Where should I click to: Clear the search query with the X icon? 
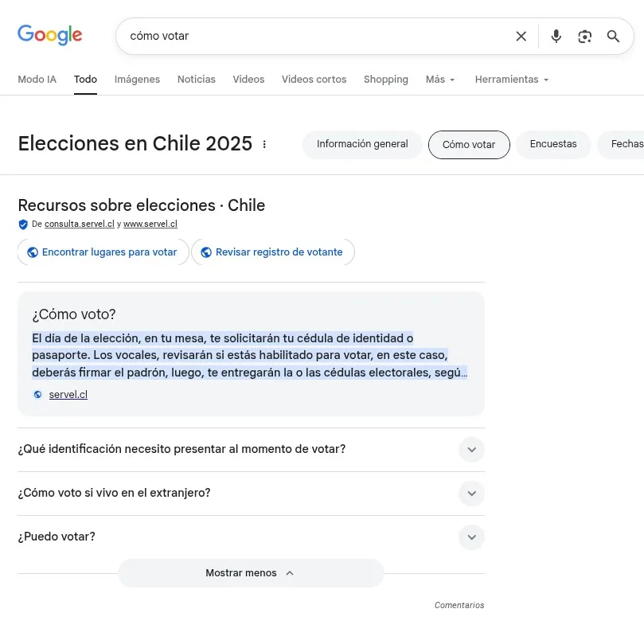(x=521, y=36)
